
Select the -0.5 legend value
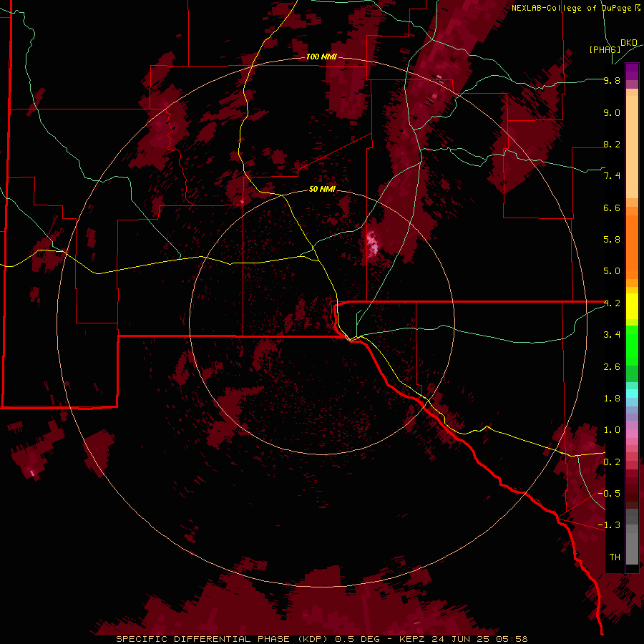click(x=610, y=493)
